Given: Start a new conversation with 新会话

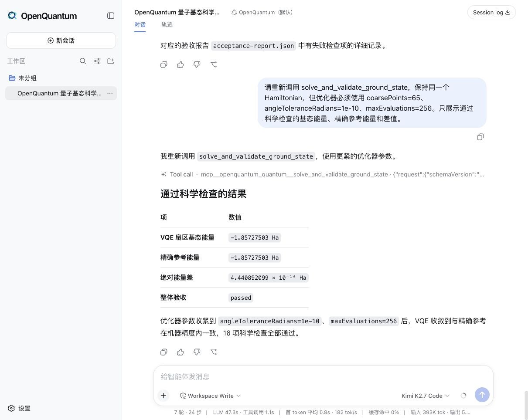Looking at the screenshot, I should [x=61, y=41].
